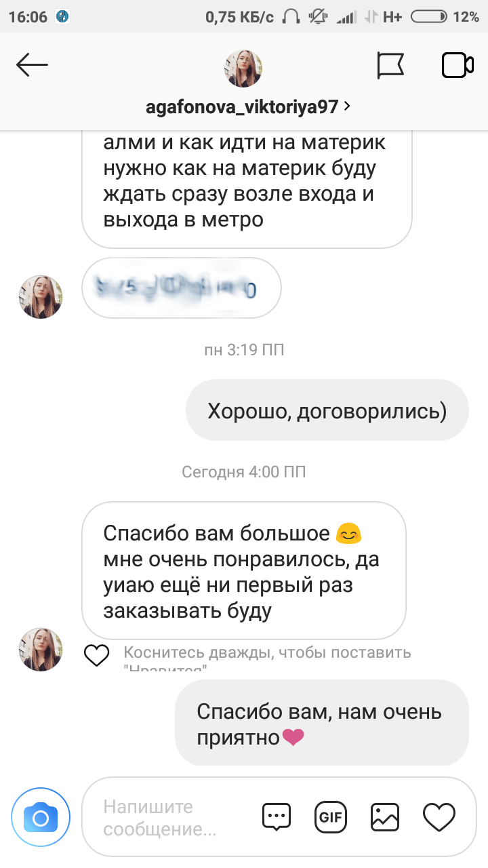488x868 pixels.
Task: Tap sender avatar beside "заказывать буду" message
Action: [x=41, y=649]
